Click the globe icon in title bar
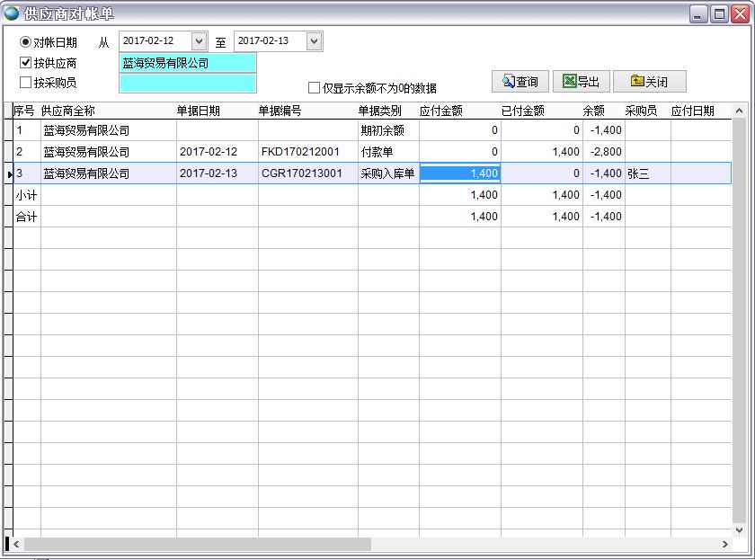 coord(12,13)
